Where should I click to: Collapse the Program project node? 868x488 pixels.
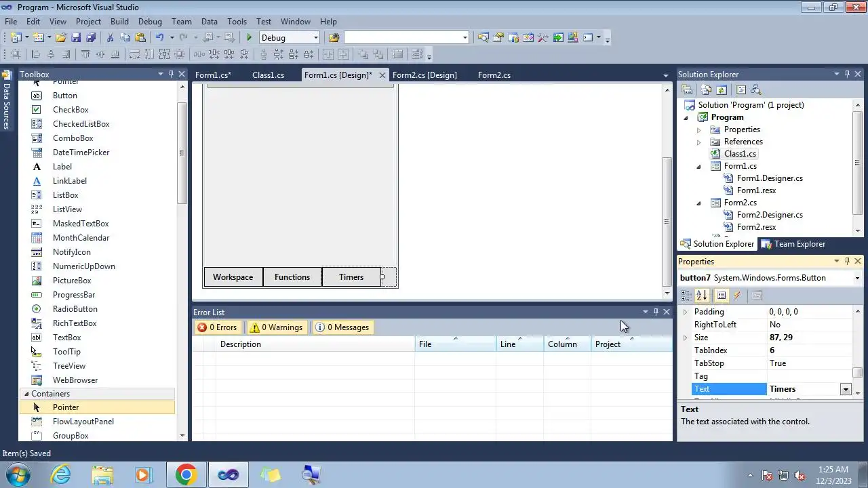click(x=686, y=117)
